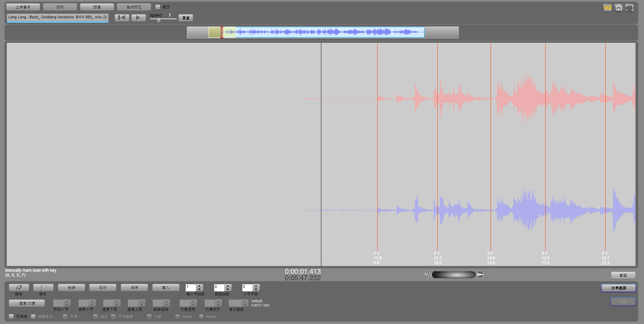This screenshot has width=644, height=324.
Task: Enable the 翻页 page-flip checkbox
Action: pos(158,7)
